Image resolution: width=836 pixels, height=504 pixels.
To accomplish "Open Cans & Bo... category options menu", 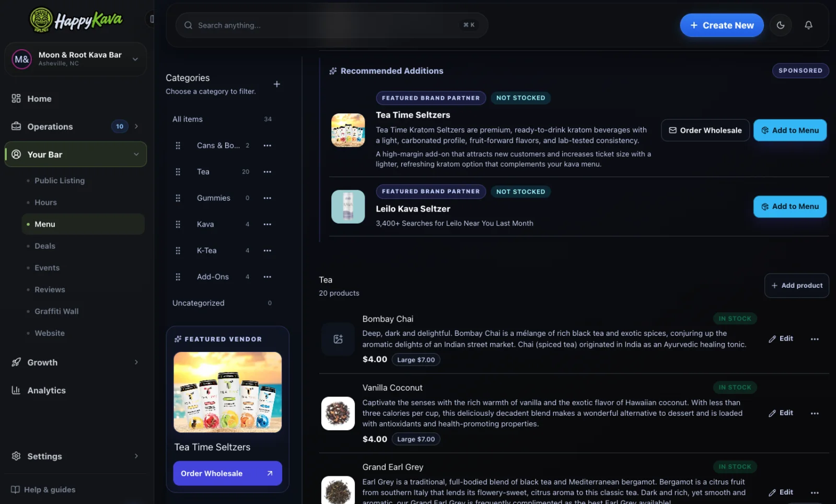I will (268, 146).
